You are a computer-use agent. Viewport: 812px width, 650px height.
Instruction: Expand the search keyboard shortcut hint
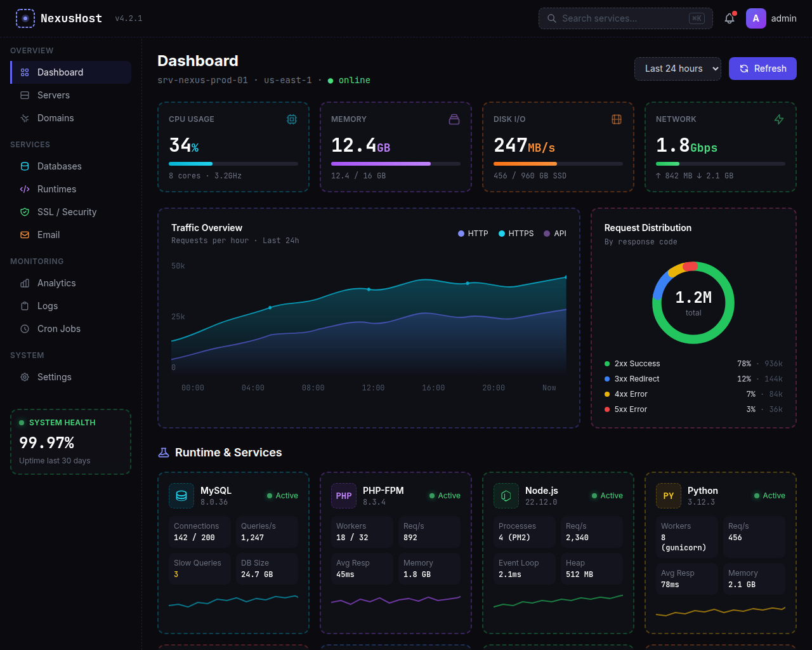pos(696,18)
